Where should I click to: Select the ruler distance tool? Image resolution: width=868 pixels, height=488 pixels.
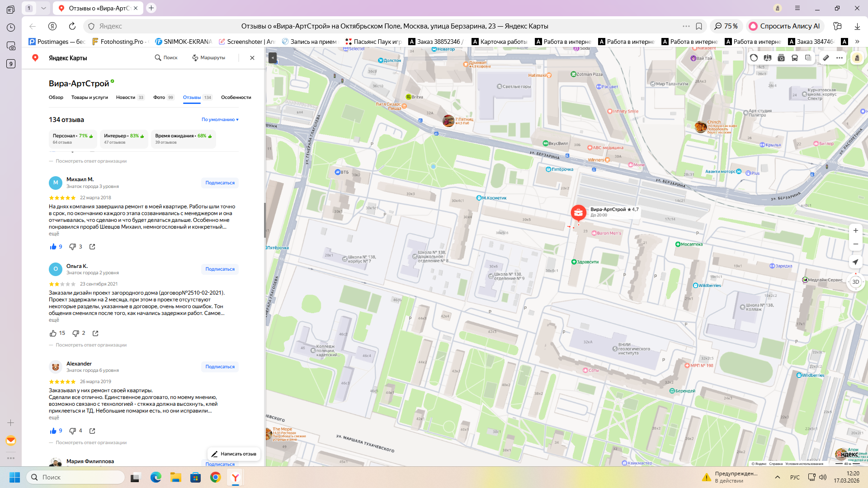826,58
